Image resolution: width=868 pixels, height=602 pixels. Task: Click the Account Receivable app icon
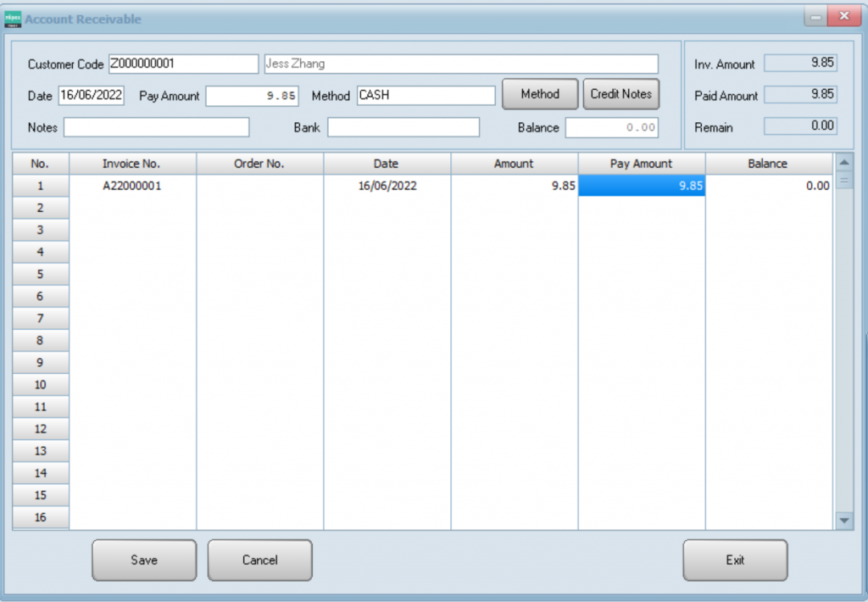tap(14, 19)
